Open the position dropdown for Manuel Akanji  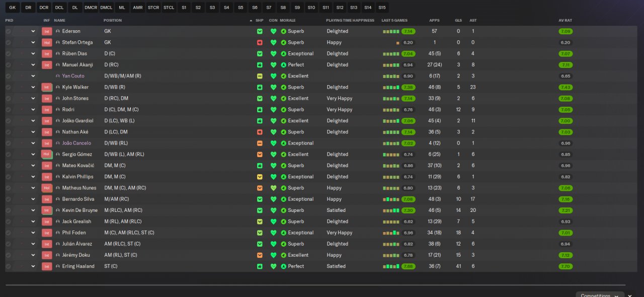[x=33, y=65]
